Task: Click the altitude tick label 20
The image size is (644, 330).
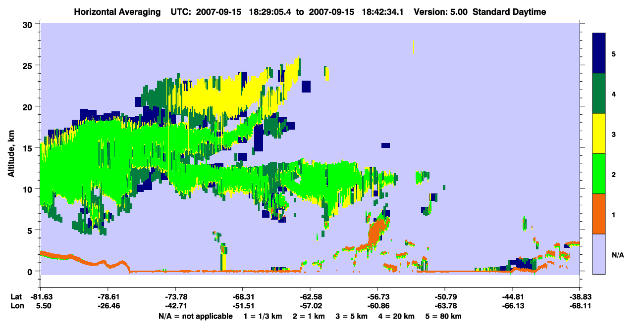Action: tap(29, 107)
